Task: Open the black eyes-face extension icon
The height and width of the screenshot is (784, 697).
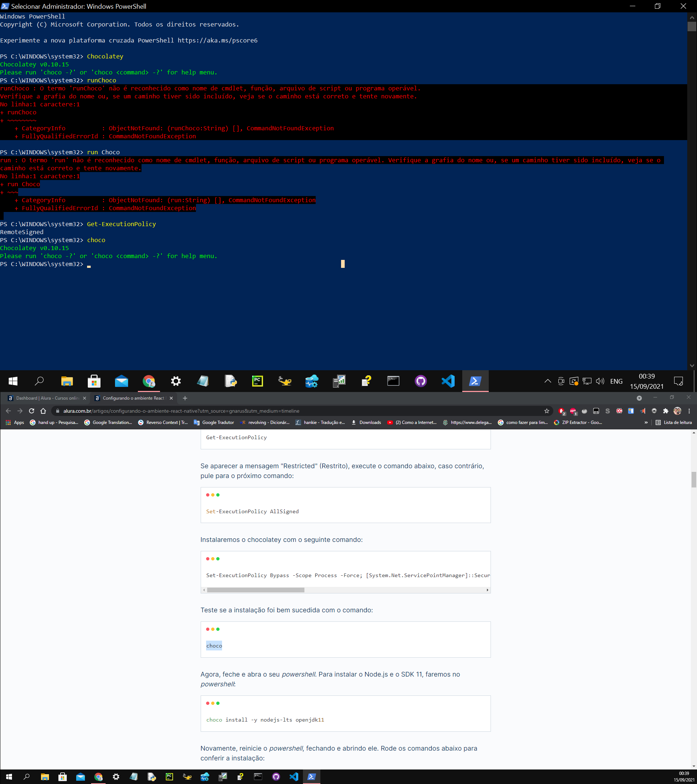Action: (596, 411)
